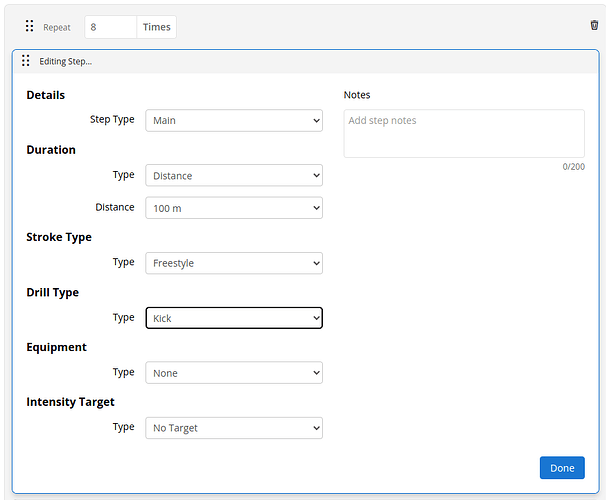The width and height of the screenshot is (606, 500).
Task: Click the Duration section heading
Action: (x=51, y=150)
